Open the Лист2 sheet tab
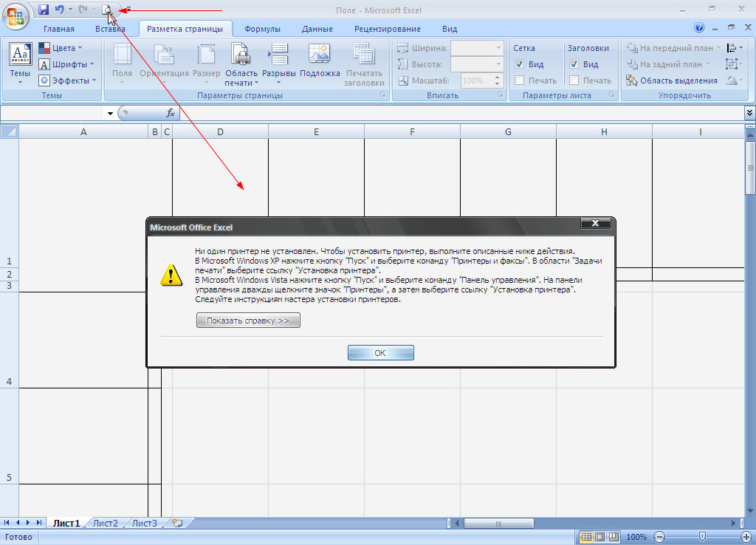The height and width of the screenshot is (545, 756). click(105, 523)
